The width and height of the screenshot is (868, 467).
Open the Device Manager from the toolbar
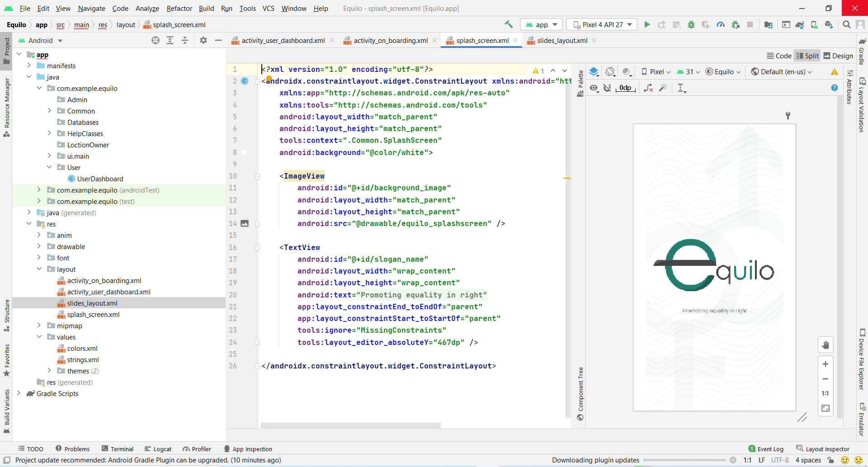[815, 24]
